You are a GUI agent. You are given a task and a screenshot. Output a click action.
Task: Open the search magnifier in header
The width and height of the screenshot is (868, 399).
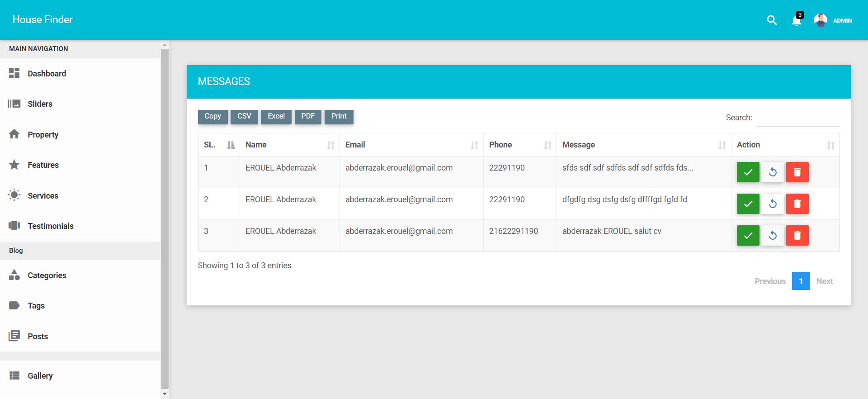pyautogui.click(x=772, y=20)
